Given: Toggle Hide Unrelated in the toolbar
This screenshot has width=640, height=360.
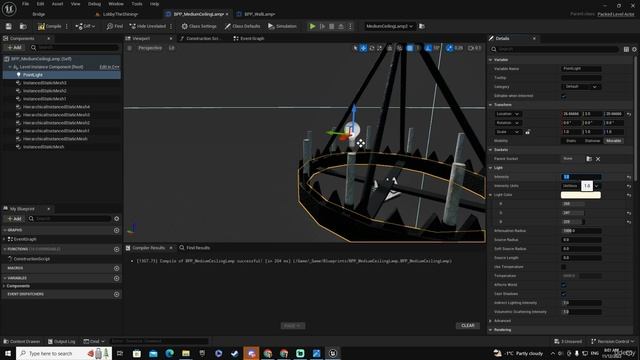Looking at the screenshot, I should (x=147, y=26).
